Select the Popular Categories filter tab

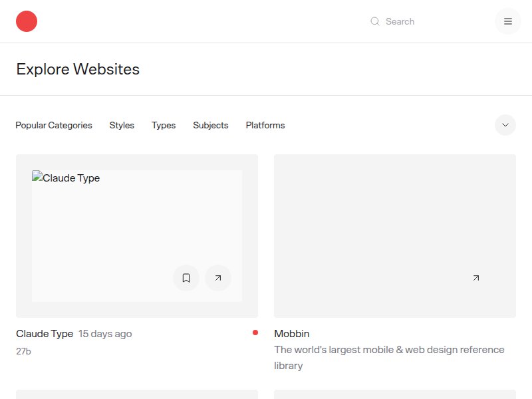(x=54, y=125)
